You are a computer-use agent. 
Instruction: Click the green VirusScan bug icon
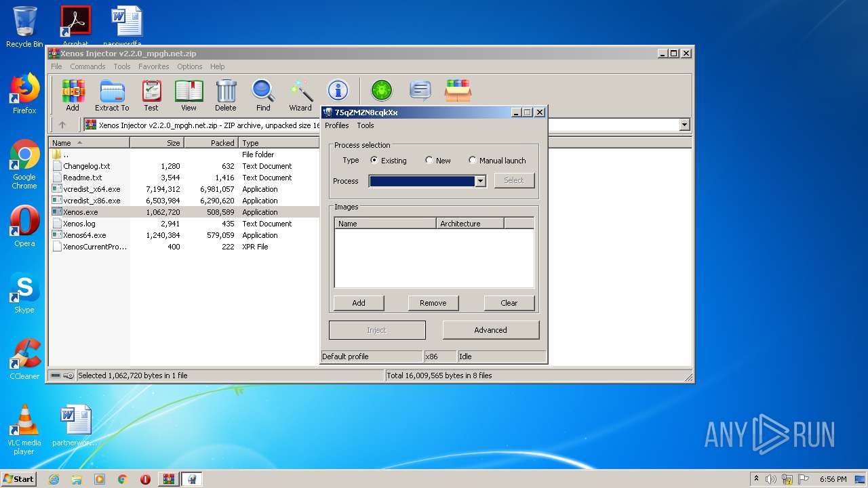[382, 90]
